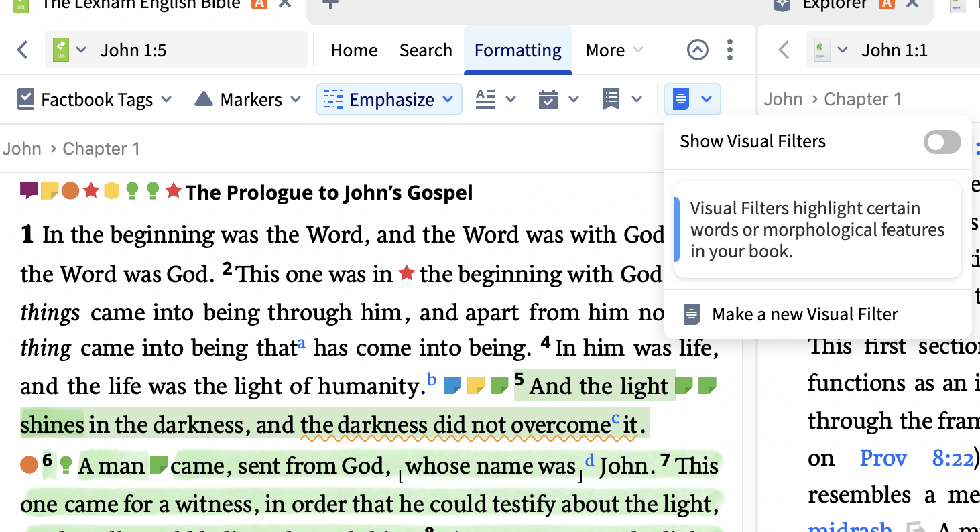
Task: Click the word 'overcome' in verse 5
Action: [x=560, y=425]
